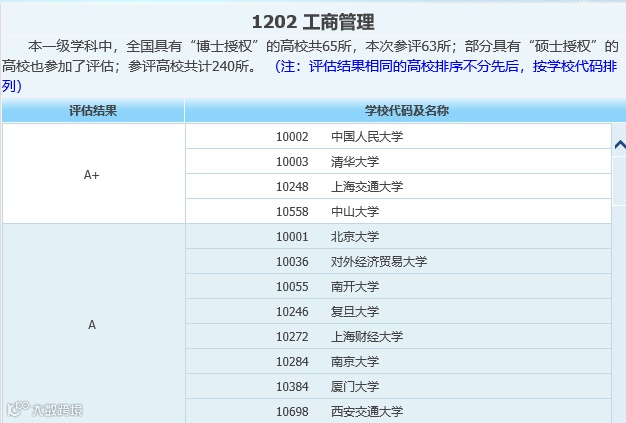Select row 10055 南开大学
The height and width of the screenshot is (423, 626).
coord(398,287)
